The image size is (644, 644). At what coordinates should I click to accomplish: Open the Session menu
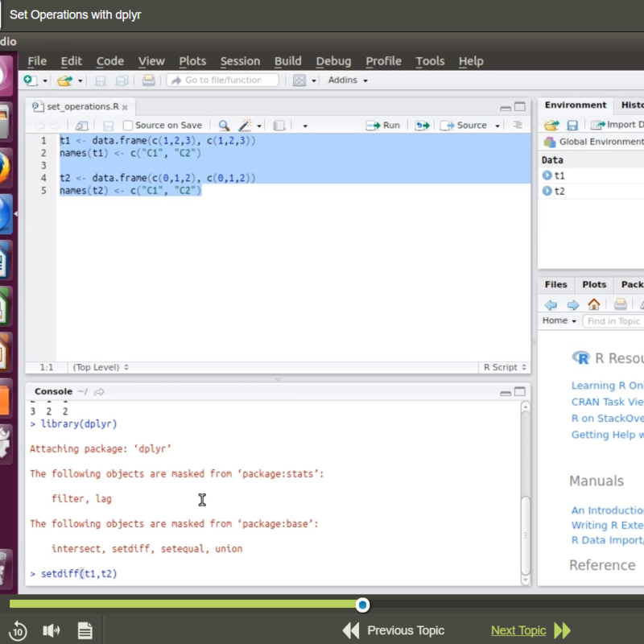coord(240,61)
